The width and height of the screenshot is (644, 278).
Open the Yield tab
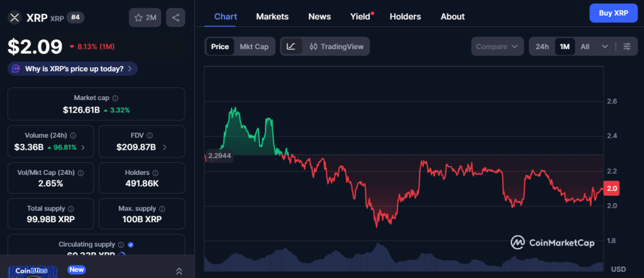pos(360,16)
